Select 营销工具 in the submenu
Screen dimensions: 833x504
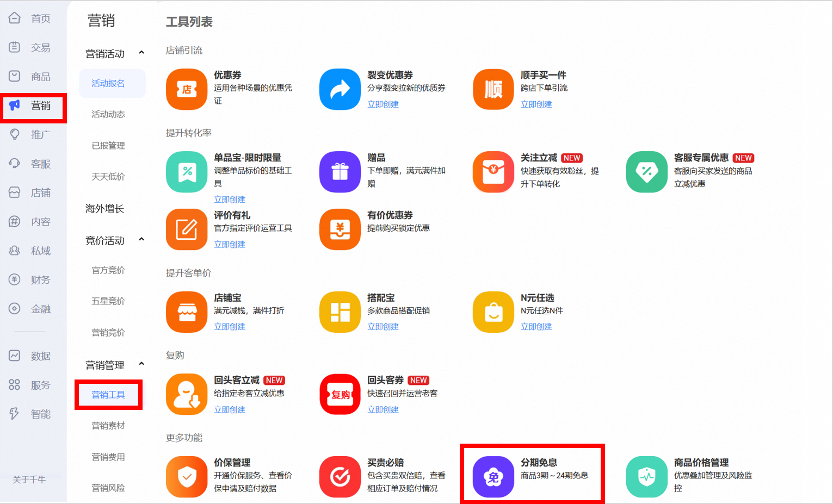(x=108, y=395)
